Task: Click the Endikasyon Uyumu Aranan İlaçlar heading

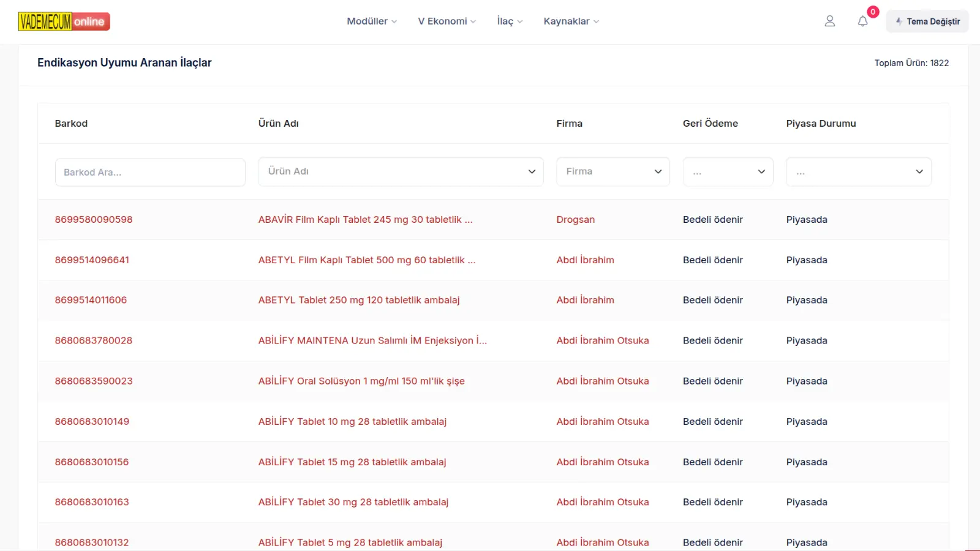Action: point(124,62)
